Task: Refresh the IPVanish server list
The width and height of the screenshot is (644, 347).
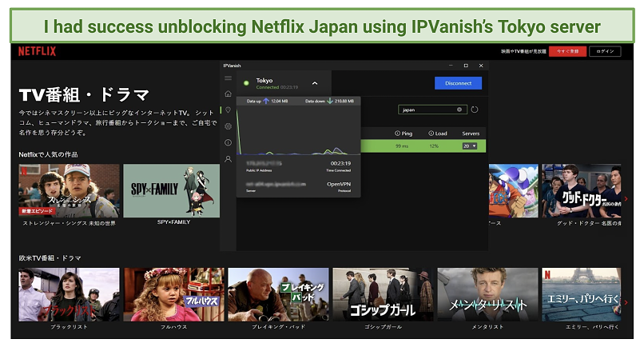Action: [475, 110]
